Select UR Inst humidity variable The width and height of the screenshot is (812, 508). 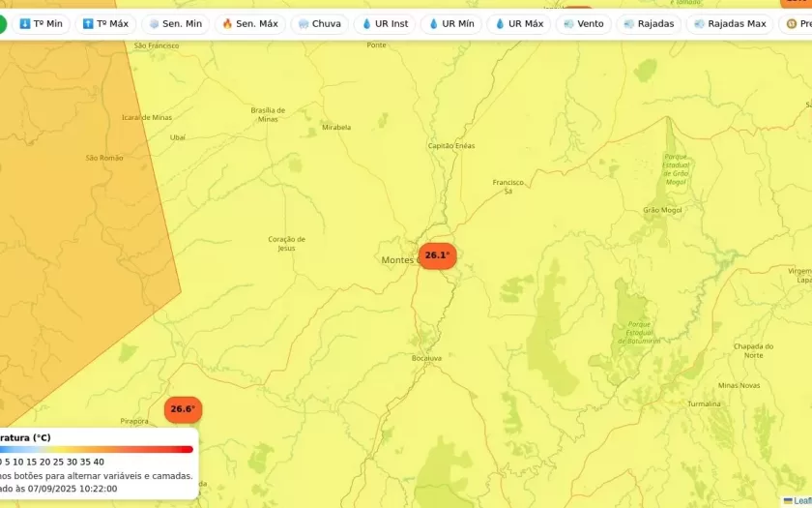pyautogui.click(x=385, y=23)
